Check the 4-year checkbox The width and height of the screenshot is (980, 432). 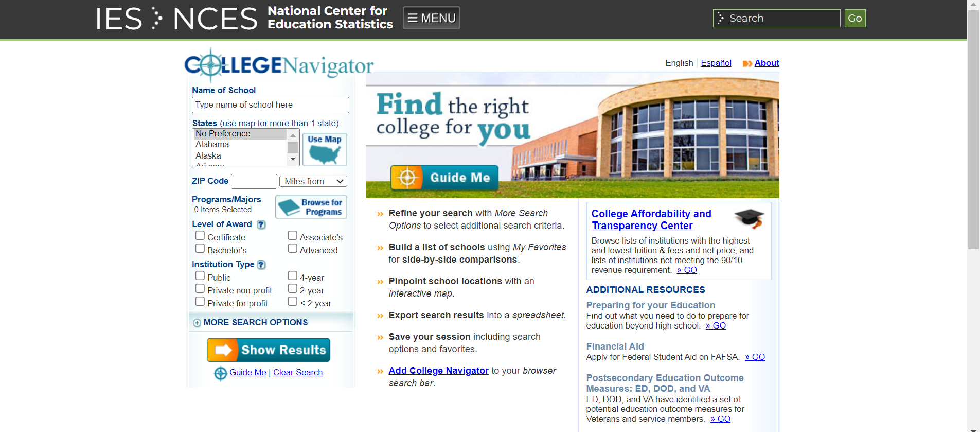pyautogui.click(x=293, y=275)
